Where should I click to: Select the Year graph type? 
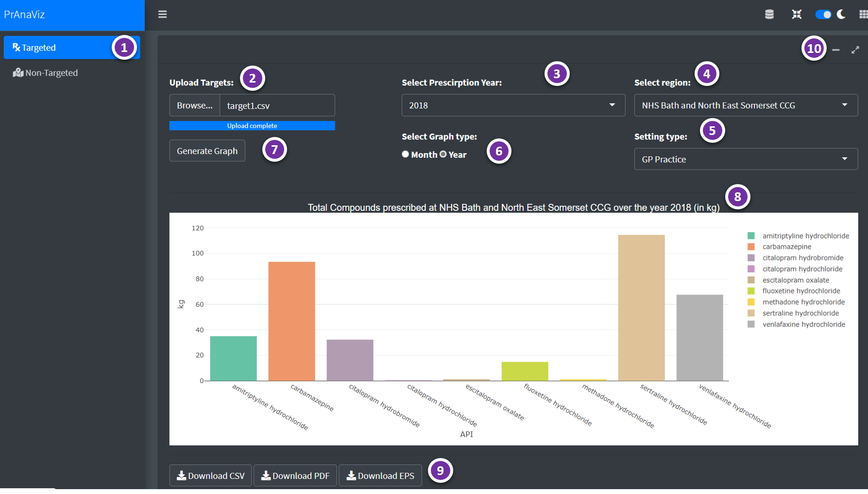pyautogui.click(x=443, y=154)
